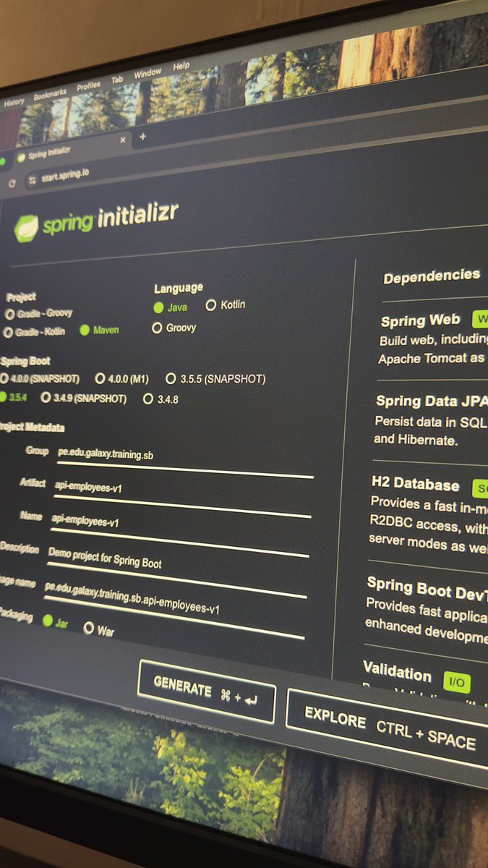Open the Window menu
This screenshot has height=868, width=488.
pos(147,73)
